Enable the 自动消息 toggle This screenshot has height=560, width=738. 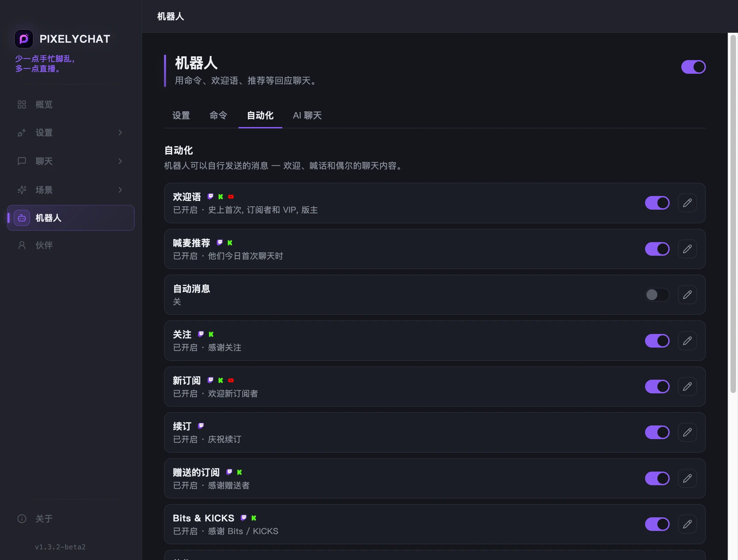click(657, 295)
